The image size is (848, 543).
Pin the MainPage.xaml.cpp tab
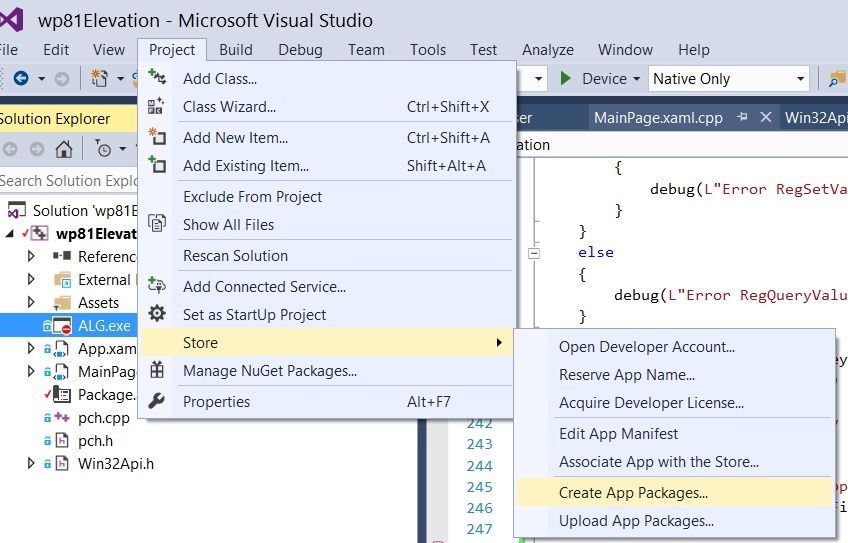(x=743, y=117)
